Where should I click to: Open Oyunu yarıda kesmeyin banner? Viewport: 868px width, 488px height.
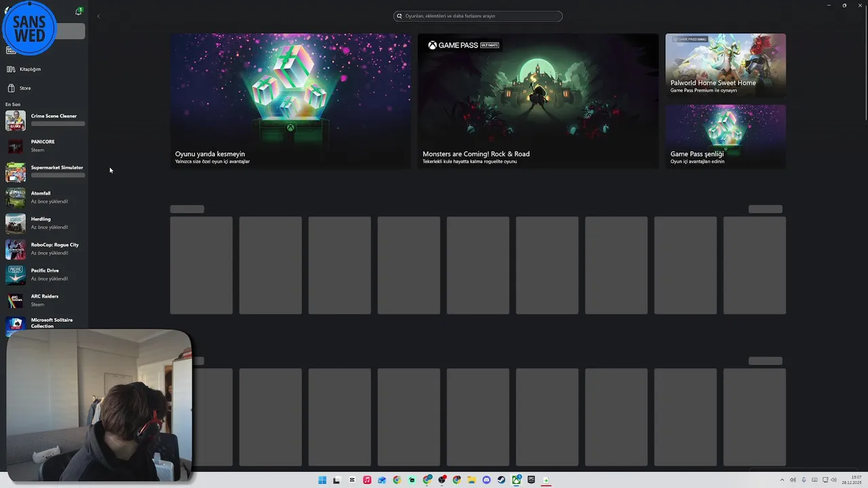(290, 100)
